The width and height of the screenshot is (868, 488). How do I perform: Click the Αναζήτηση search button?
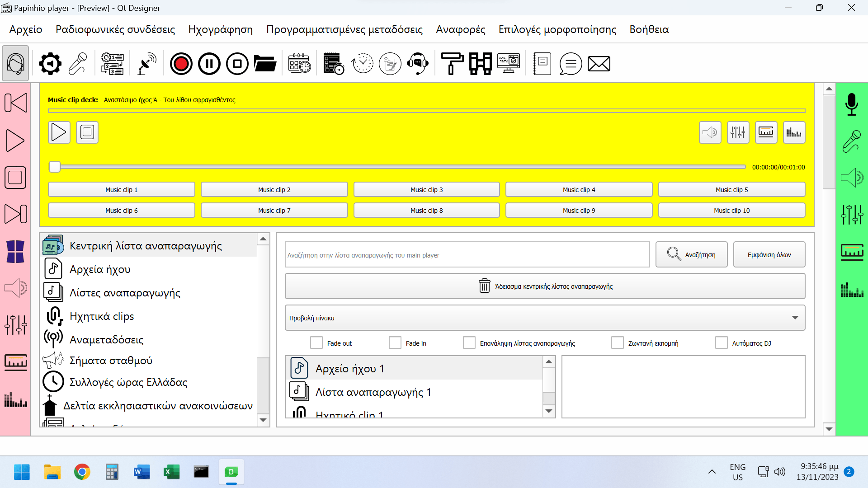[x=691, y=255]
